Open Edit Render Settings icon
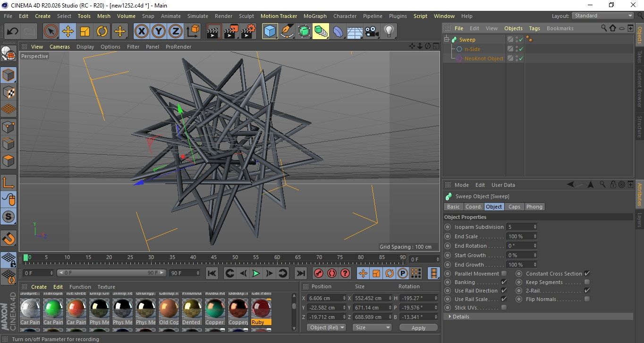Screen dimensions: 644x343 point(248,32)
